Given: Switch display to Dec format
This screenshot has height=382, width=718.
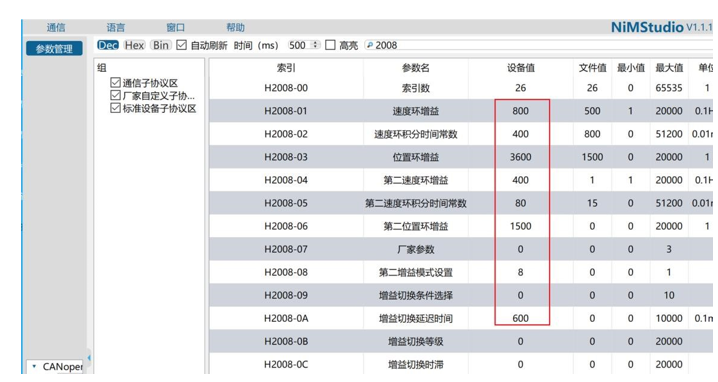Looking at the screenshot, I should tap(108, 45).
